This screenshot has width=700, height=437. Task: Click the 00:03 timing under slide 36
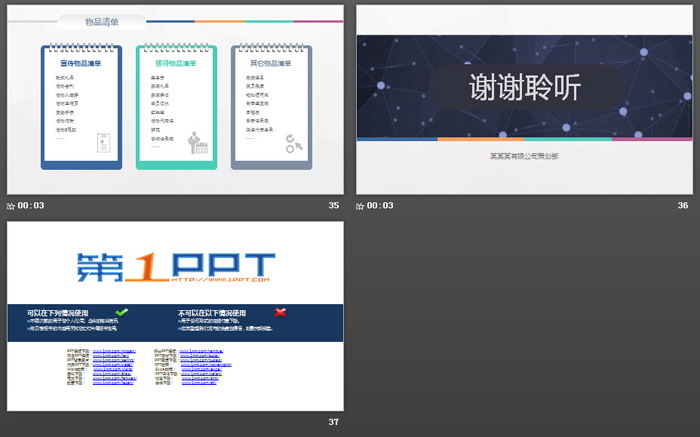[380, 206]
